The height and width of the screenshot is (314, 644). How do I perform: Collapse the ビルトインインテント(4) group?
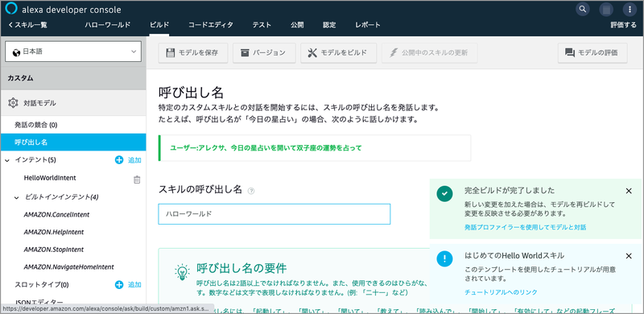pyautogui.click(x=16, y=198)
